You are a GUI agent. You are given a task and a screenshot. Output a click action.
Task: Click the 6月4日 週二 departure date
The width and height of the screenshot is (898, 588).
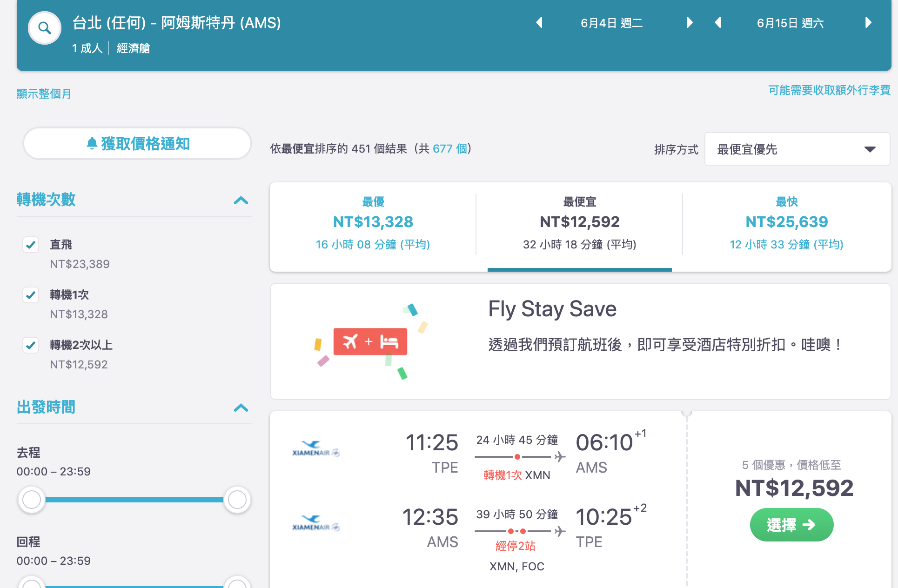coord(612,23)
